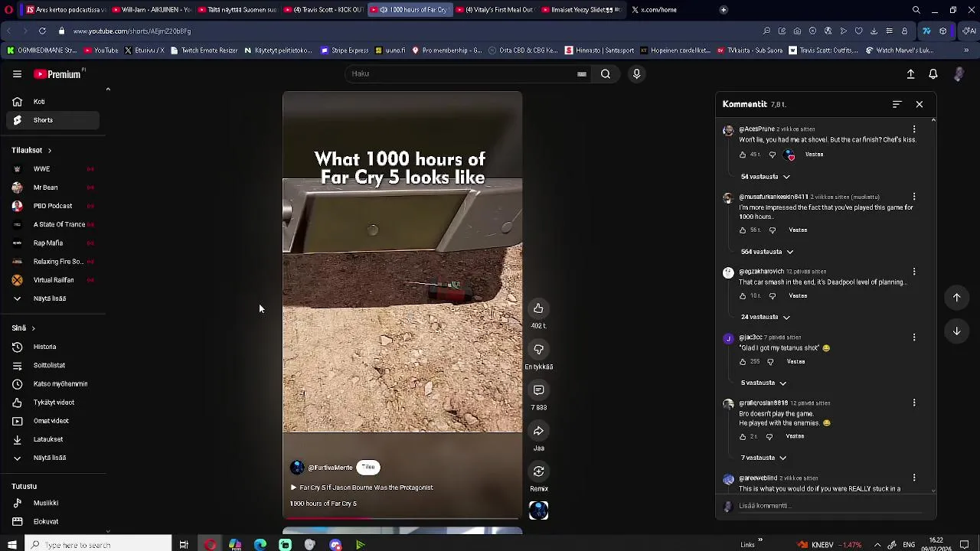Open Historia in the sidebar
This screenshot has height=551, width=980.
click(x=52, y=347)
